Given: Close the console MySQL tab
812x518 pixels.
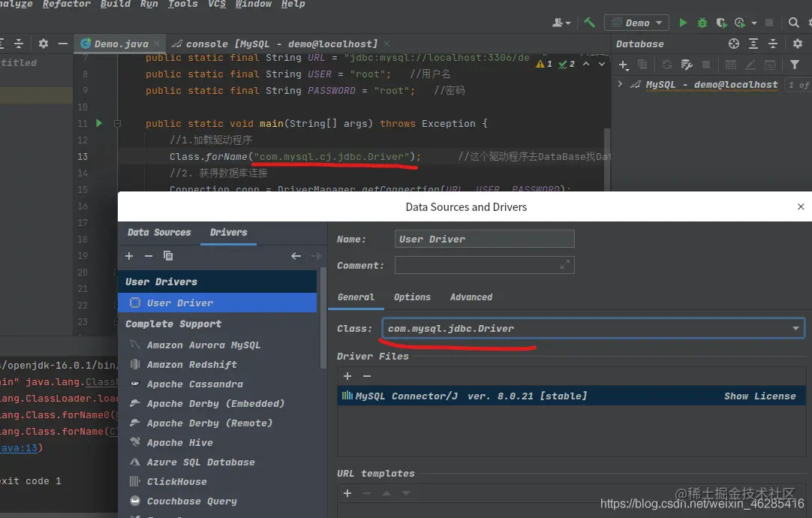Looking at the screenshot, I should tap(386, 44).
